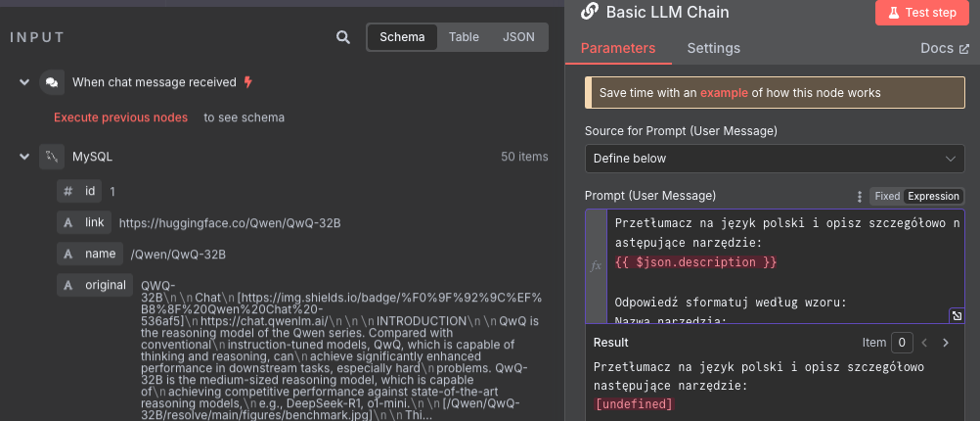Switch to the Settings tab
The width and height of the screenshot is (980, 421).
[x=713, y=48]
